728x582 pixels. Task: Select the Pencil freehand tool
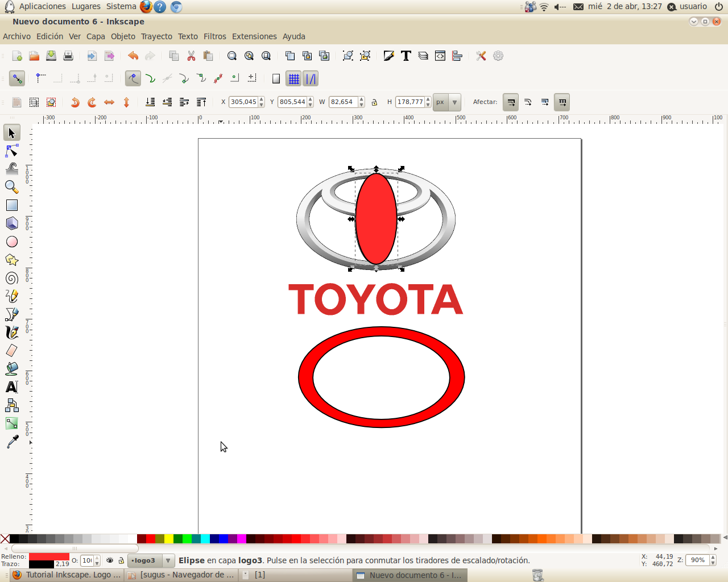(11, 296)
